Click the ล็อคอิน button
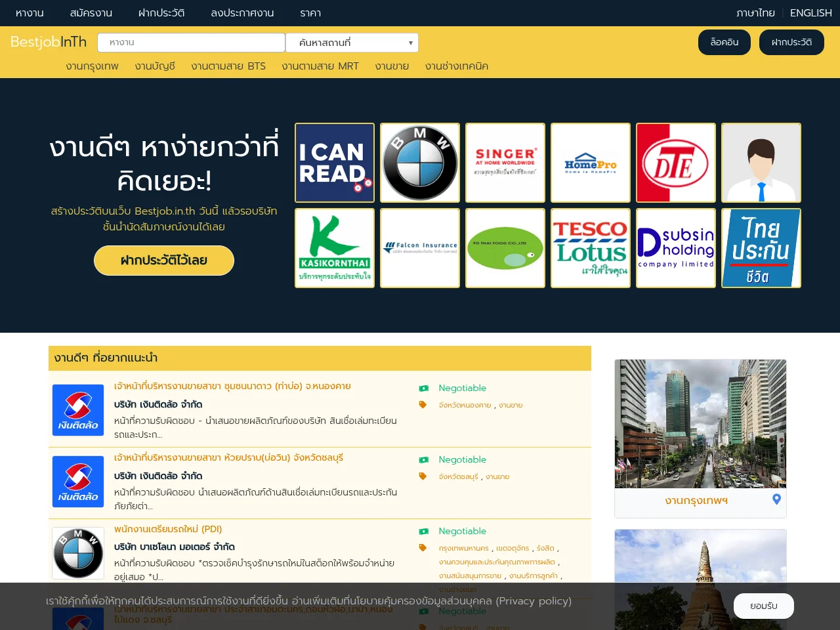This screenshot has height=630, width=840. point(724,43)
